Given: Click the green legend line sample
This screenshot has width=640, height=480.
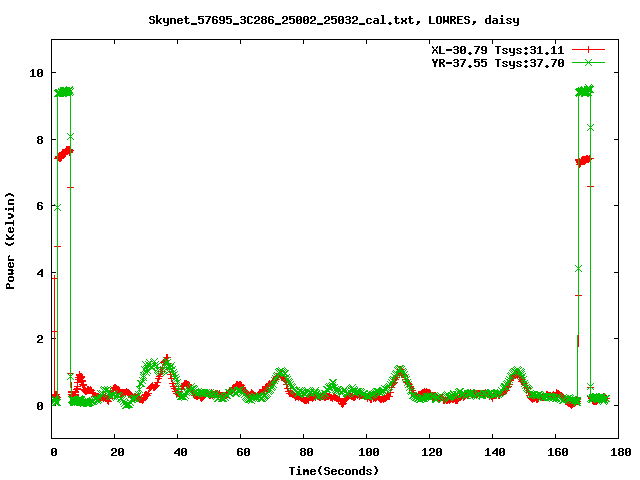Looking at the screenshot, I should click(x=588, y=62).
